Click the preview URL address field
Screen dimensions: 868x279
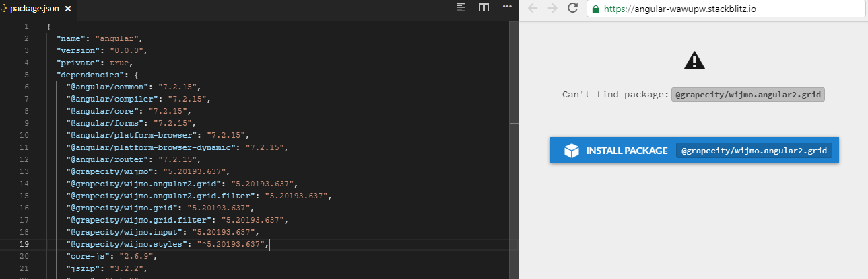725,9
